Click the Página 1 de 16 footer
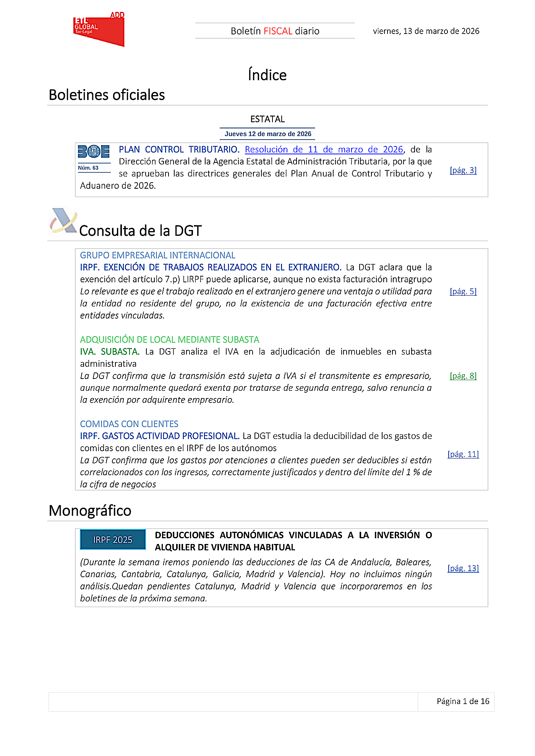Image resolution: width=535 pixels, height=756 pixels. click(x=463, y=701)
